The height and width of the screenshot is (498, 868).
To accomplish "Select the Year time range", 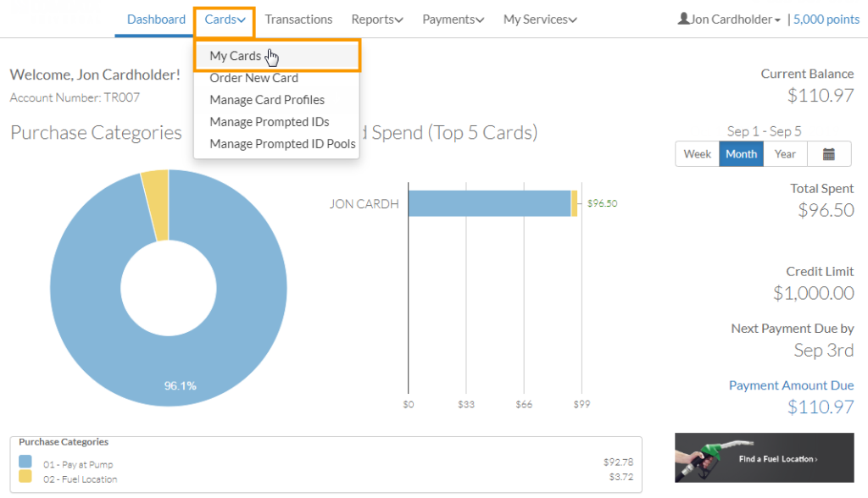I will point(785,154).
